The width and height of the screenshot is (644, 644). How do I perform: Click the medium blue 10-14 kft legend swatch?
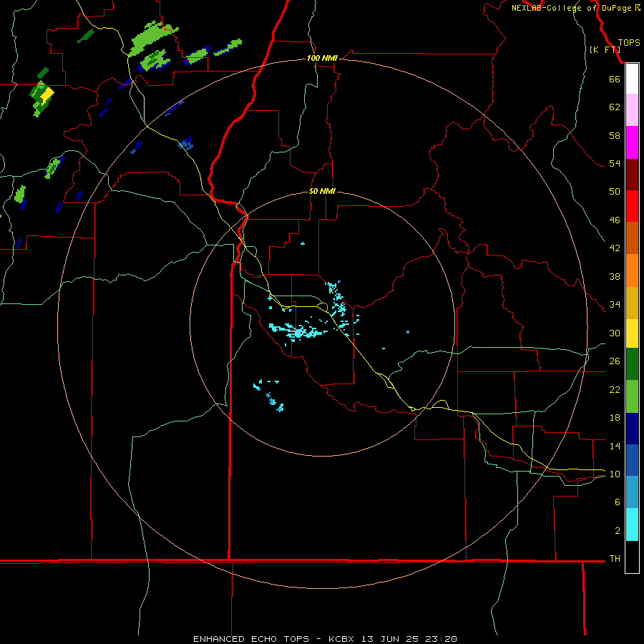[632, 460]
